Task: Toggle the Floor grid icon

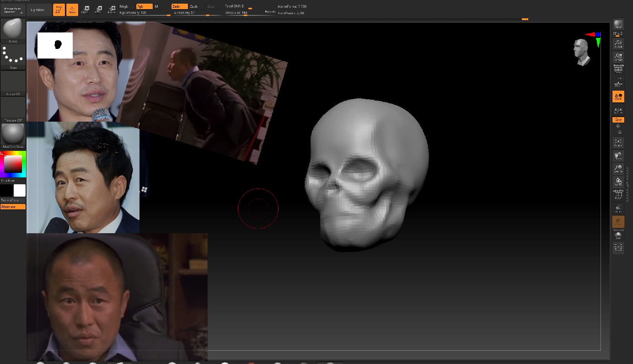Action: click(618, 83)
